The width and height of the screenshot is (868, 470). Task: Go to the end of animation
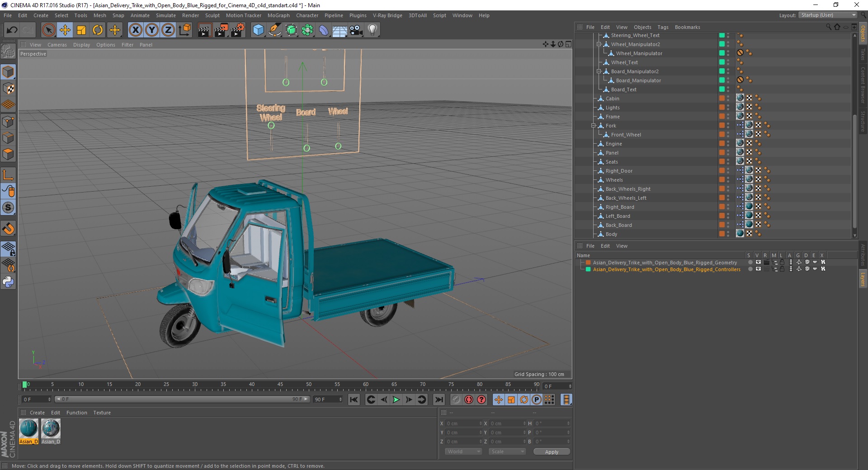tap(439, 399)
